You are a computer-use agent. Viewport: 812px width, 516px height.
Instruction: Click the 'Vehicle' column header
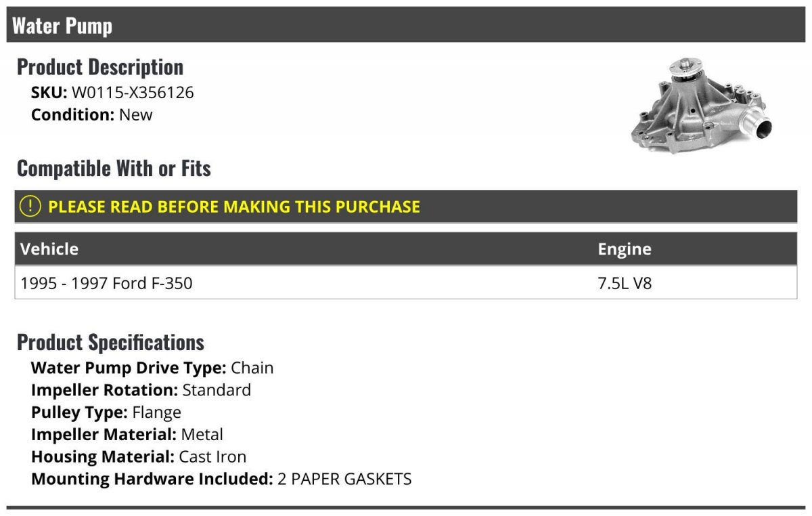[49, 249]
